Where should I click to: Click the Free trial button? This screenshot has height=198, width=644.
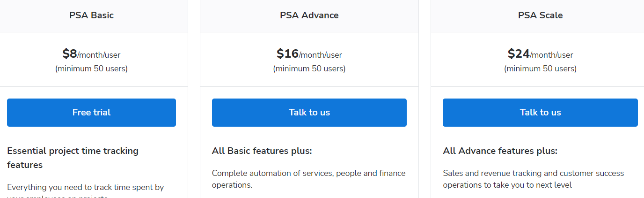point(91,113)
